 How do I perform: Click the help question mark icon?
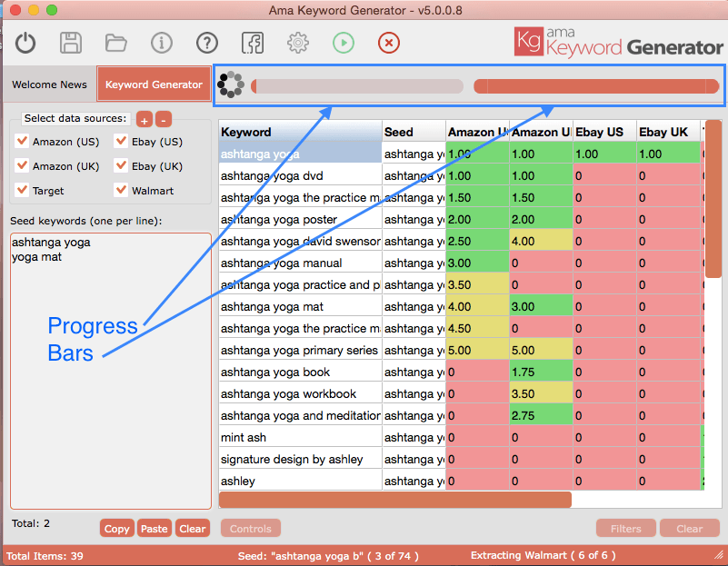(x=207, y=43)
